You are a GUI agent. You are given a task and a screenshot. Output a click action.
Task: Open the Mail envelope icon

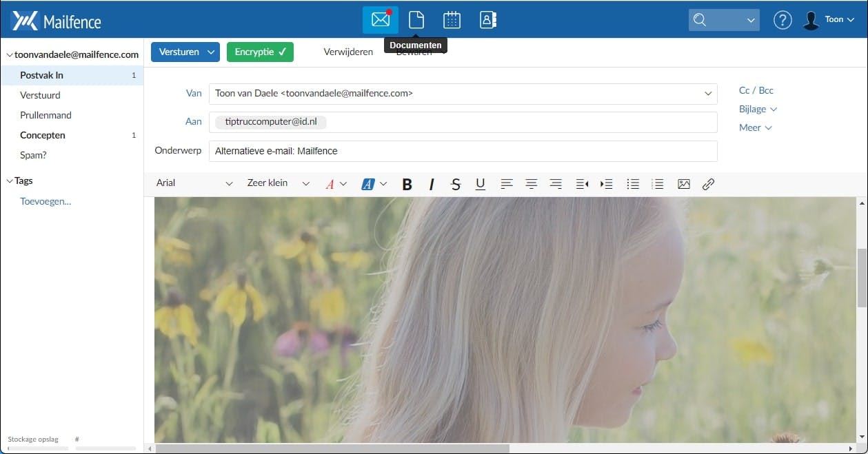[x=381, y=19]
